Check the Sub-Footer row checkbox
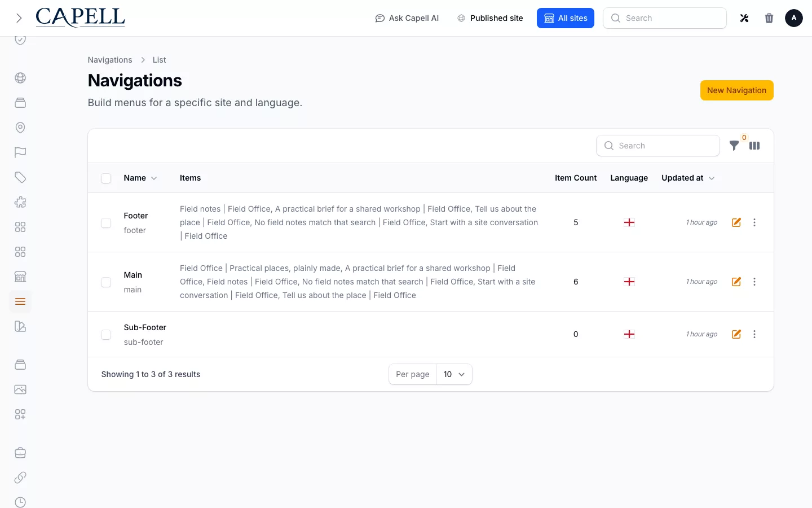The image size is (812, 508). (106, 335)
